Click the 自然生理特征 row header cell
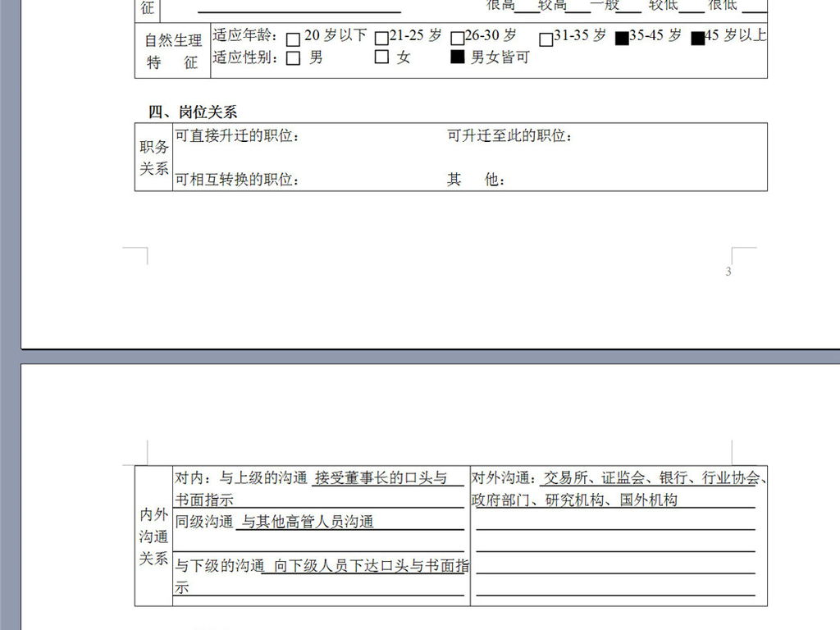840x630 pixels. (x=172, y=51)
